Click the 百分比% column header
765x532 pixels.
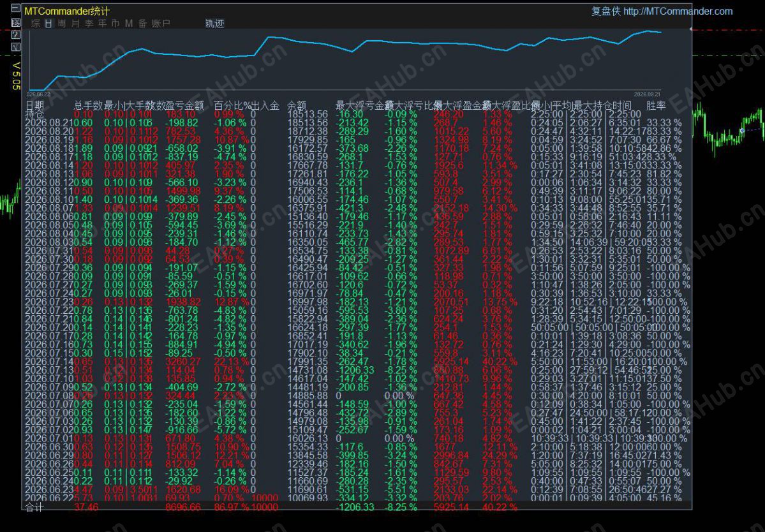tap(233, 106)
